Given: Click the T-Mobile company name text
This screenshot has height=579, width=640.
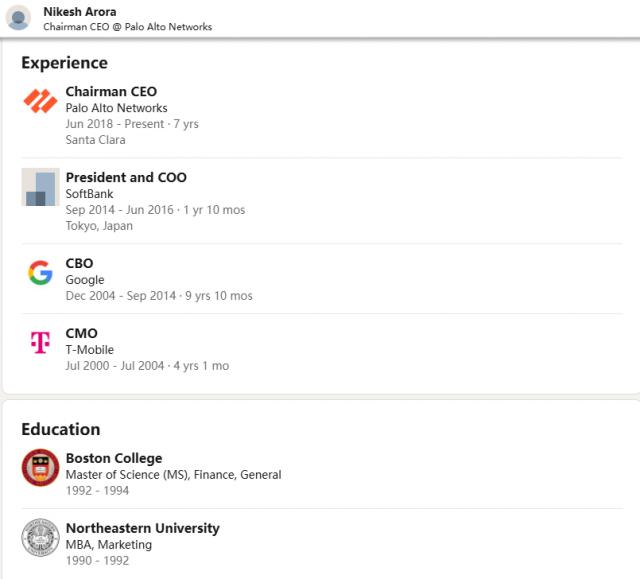Looking at the screenshot, I should pyautogui.click(x=89, y=350).
